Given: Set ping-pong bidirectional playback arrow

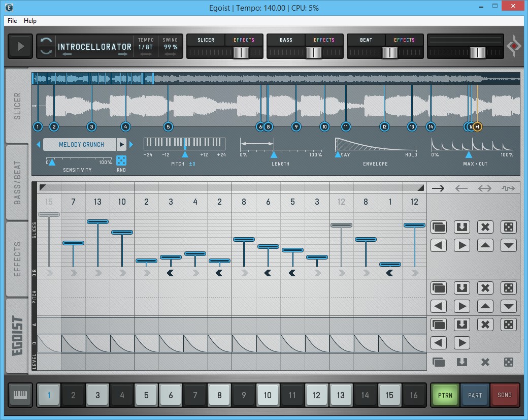Looking at the screenshot, I should tap(484, 188).
